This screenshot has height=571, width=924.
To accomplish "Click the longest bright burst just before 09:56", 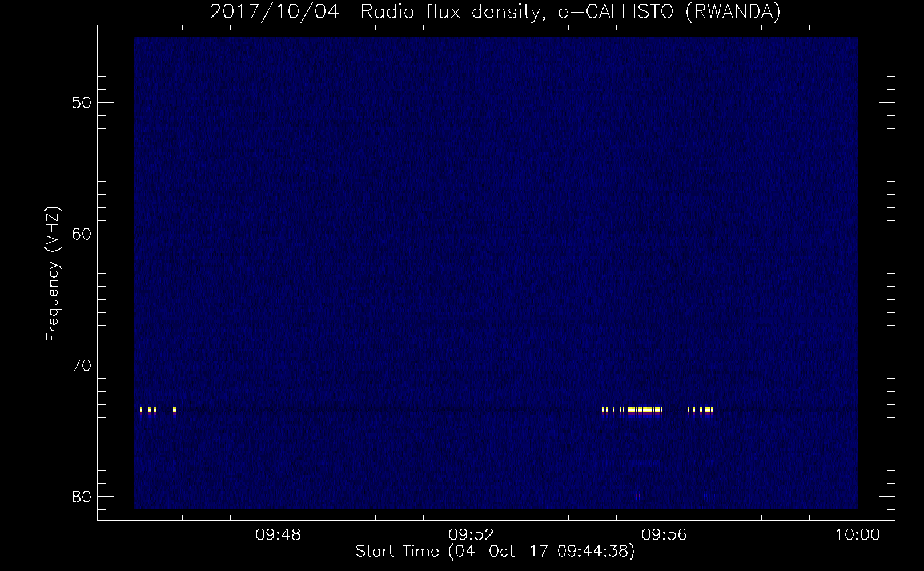I will tap(645, 409).
